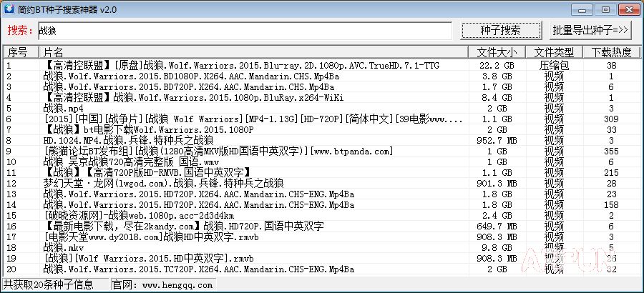Focus the search field containing 战狼
Screen dimensions: 644x293
click(245, 31)
